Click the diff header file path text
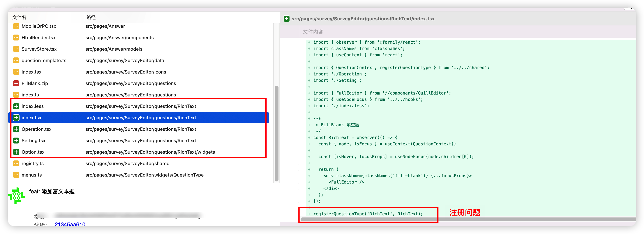 363,19
